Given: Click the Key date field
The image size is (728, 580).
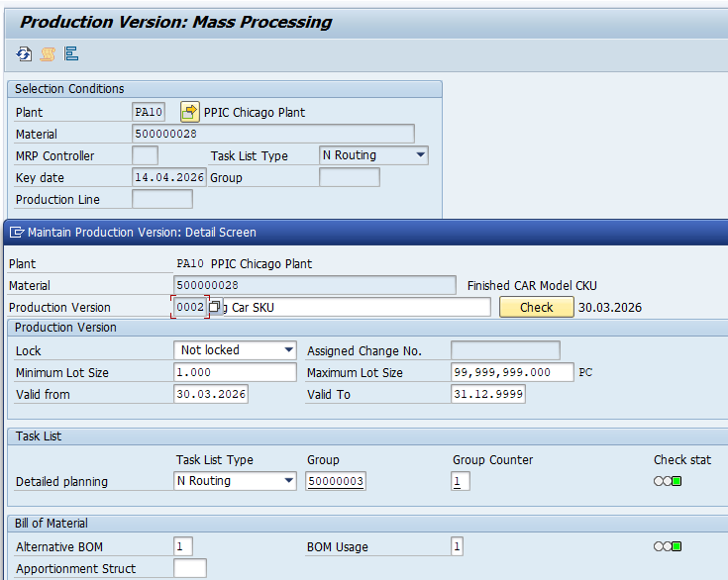Looking at the screenshot, I should tap(168, 177).
